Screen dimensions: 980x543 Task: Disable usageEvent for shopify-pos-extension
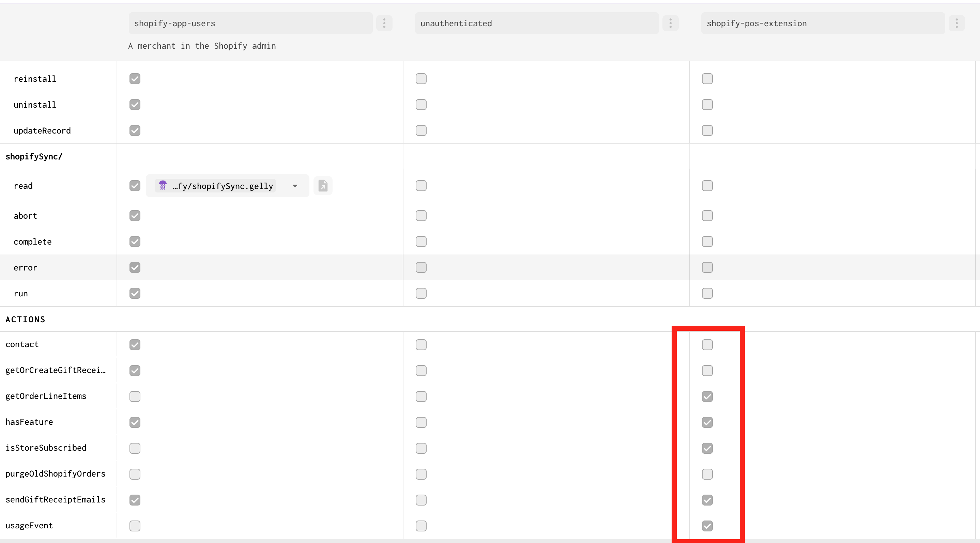[707, 526]
